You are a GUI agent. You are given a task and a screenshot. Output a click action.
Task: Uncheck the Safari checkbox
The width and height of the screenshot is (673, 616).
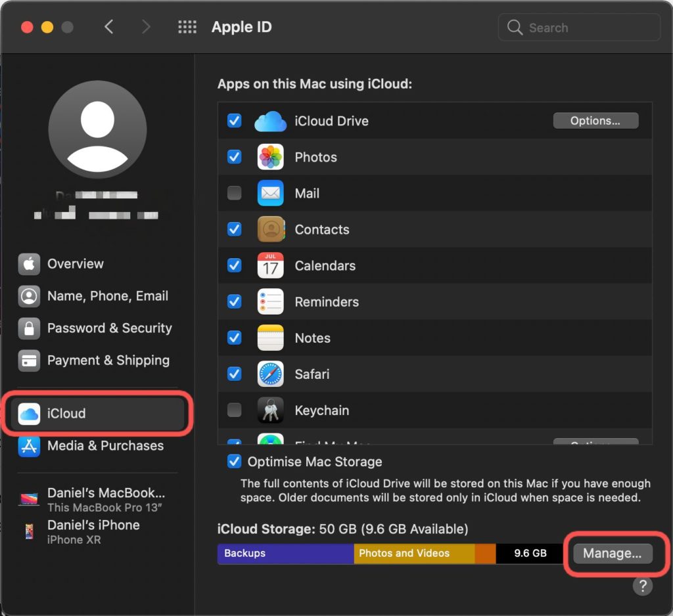[235, 374]
